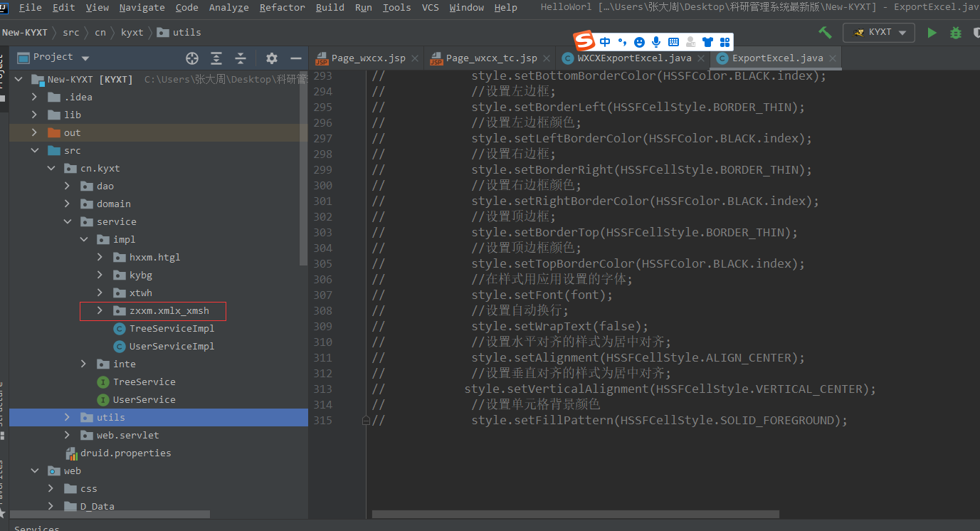
Task: Click the Expand All icon in Project panel
Action: [216, 58]
